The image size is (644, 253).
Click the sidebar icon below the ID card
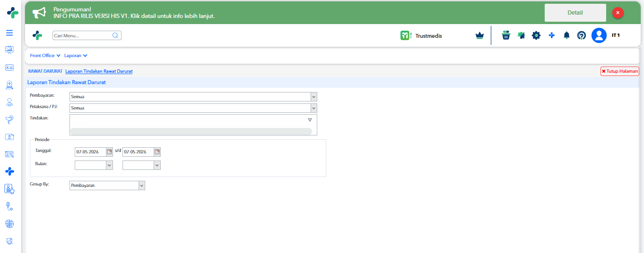[9, 85]
